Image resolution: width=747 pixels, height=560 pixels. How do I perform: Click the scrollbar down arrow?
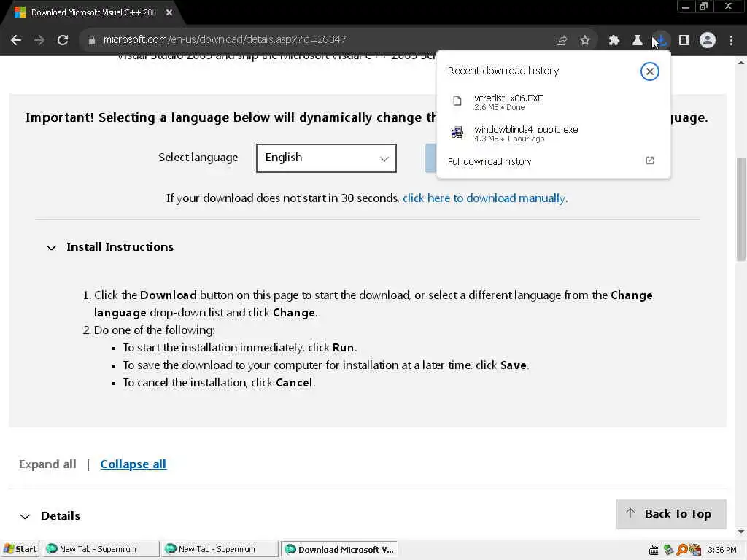pyautogui.click(x=741, y=532)
